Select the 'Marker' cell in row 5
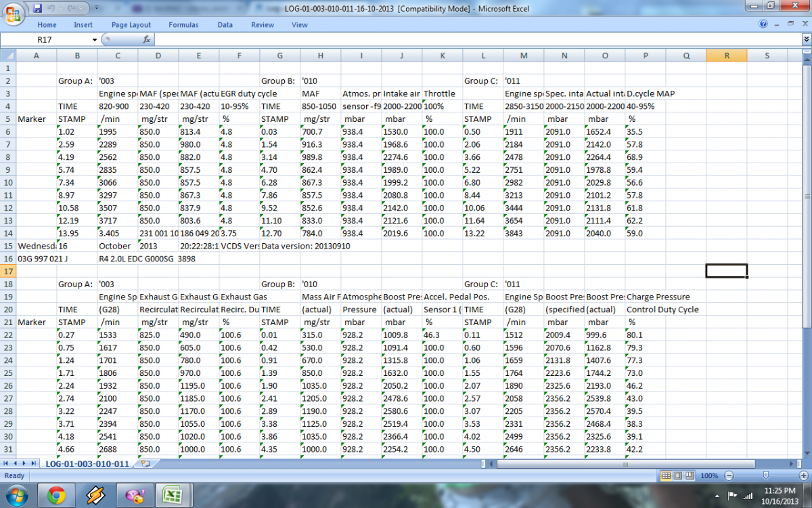 (36, 119)
